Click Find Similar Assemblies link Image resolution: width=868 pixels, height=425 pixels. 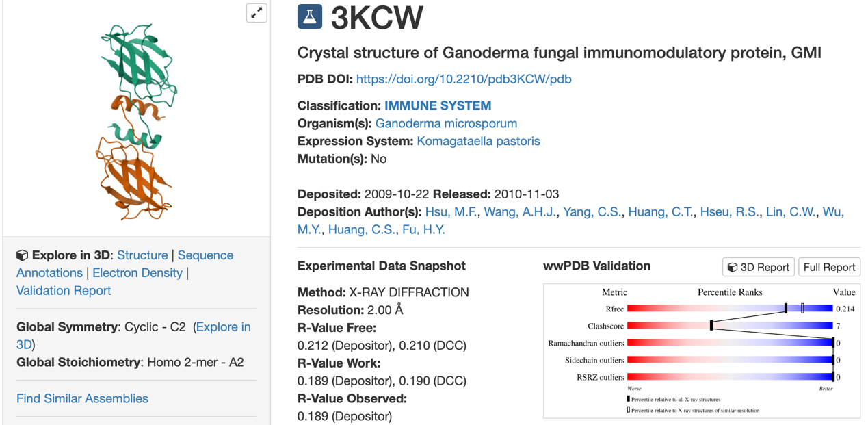coord(82,398)
